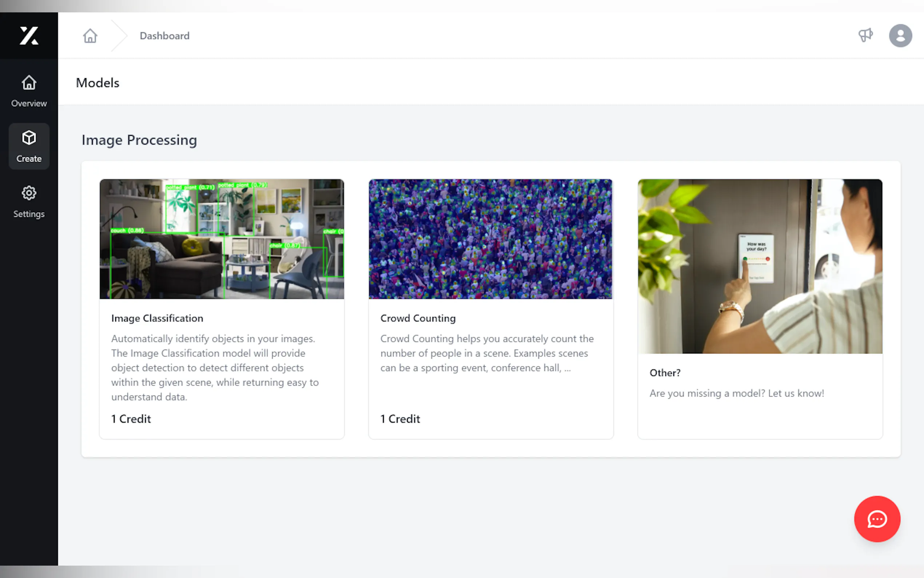Click the X logo in the sidebar

click(29, 36)
